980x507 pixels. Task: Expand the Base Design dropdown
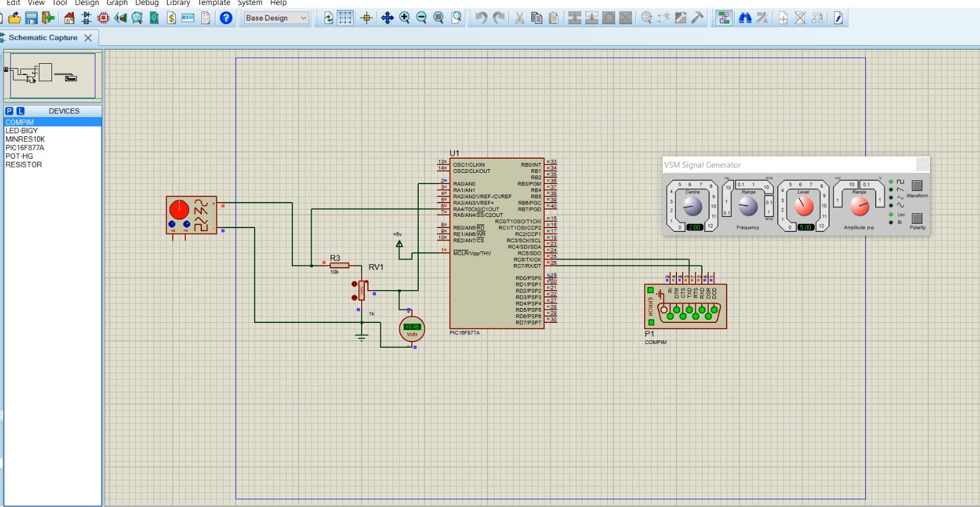[x=276, y=18]
